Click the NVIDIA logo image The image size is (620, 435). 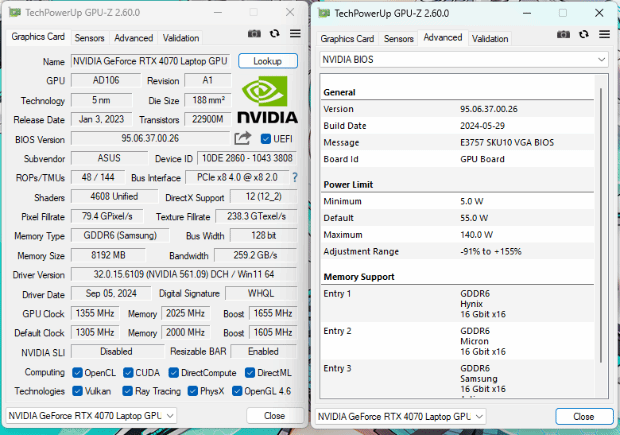click(x=267, y=100)
